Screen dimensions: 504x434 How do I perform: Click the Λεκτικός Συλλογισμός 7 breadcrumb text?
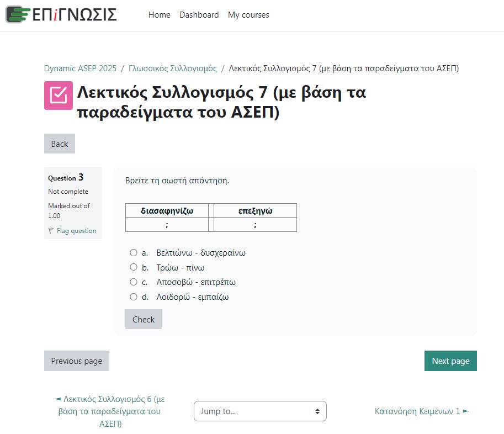click(x=343, y=68)
